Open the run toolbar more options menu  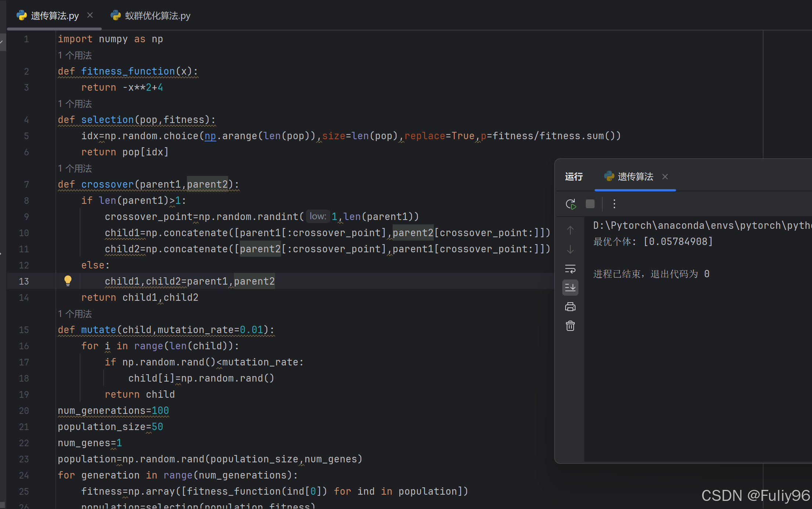614,204
